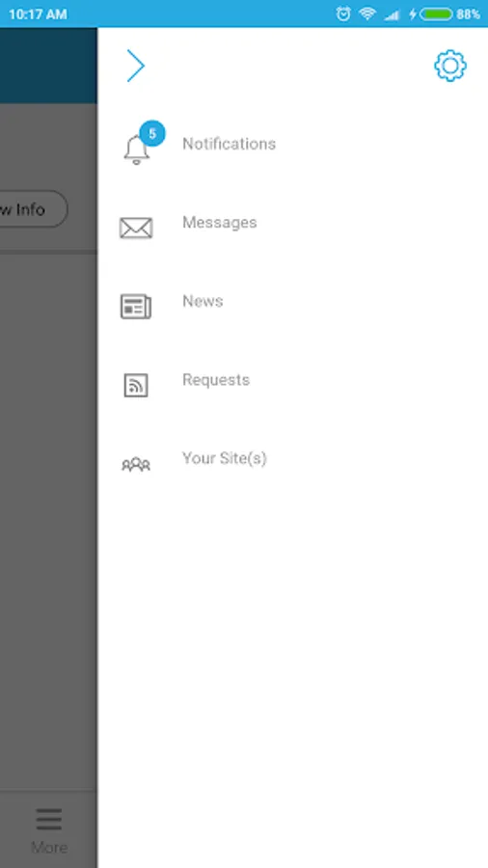The height and width of the screenshot is (868, 488).
Task: Tap the dimmed background to dismiss the drawer
Action: (48, 499)
